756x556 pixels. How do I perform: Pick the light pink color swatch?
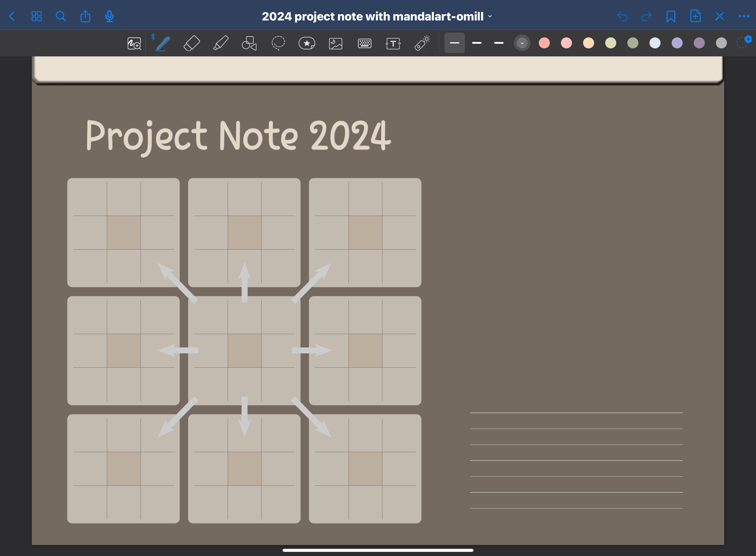click(x=566, y=43)
